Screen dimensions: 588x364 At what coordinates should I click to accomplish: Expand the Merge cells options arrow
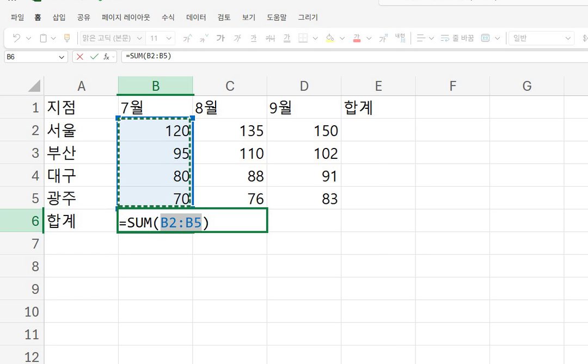click(x=497, y=38)
